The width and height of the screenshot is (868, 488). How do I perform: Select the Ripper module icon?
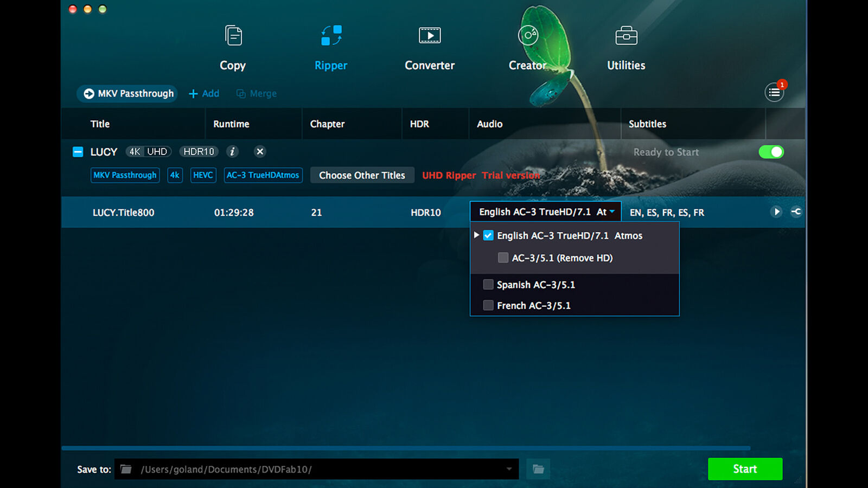[x=331, y=35]
